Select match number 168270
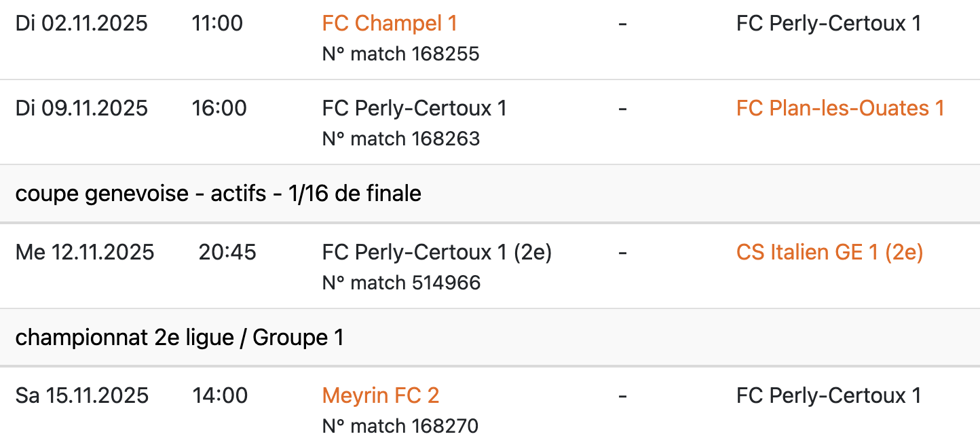Screen dimensions: 980x447 pyautogui.click(x=400, y=426)
